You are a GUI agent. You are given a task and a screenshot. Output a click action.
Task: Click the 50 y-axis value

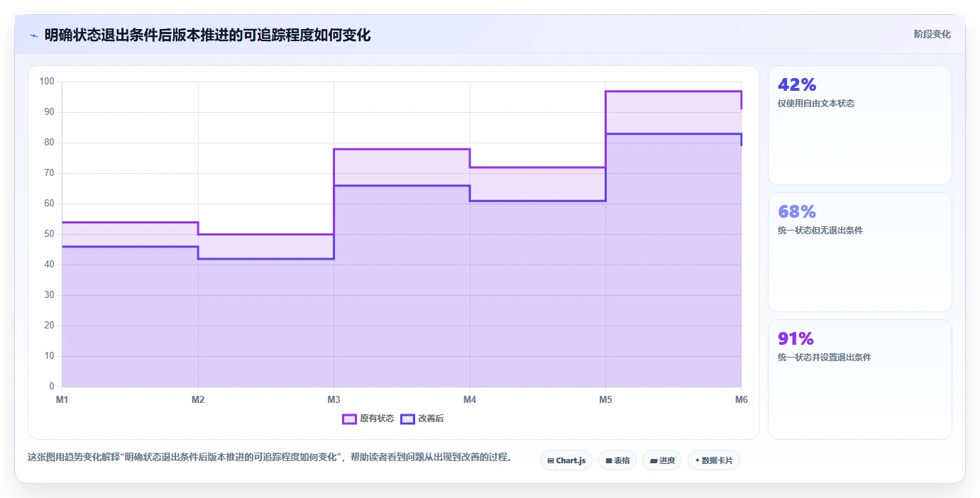click(49, 234)
